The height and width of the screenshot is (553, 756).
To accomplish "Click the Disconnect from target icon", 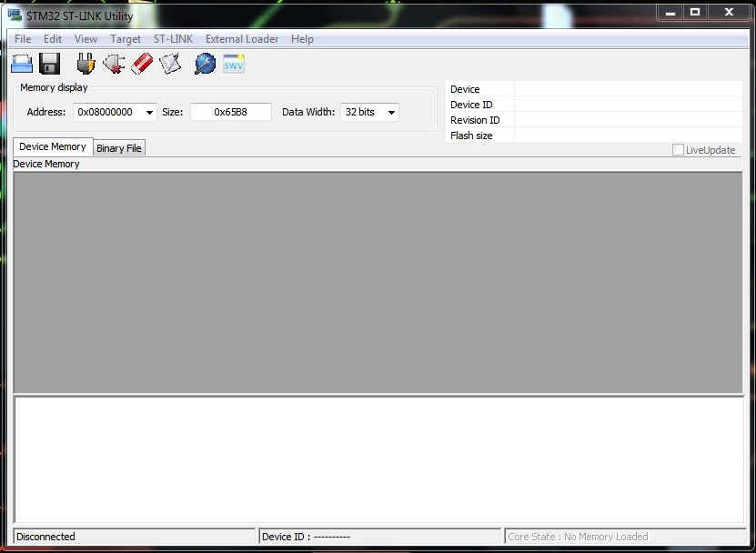I will pyautogui.click(x=114, y=64).
